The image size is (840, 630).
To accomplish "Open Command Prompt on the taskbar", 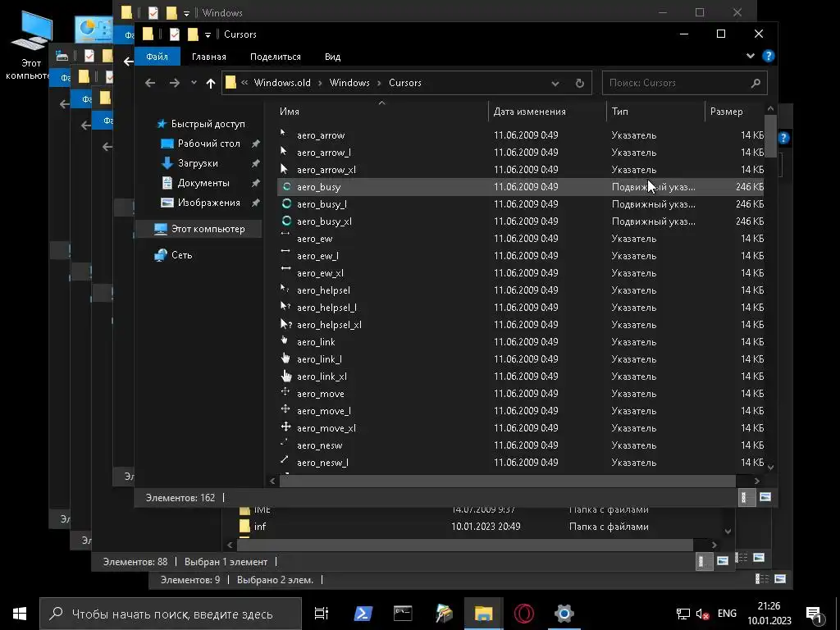I will 403,614.
